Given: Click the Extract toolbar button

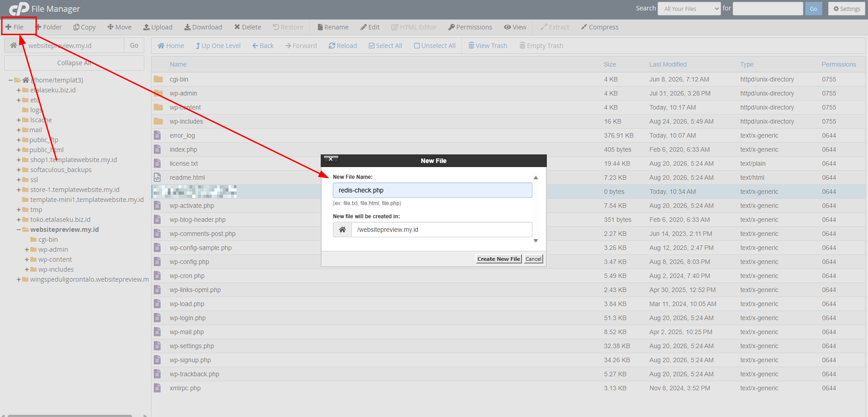Looking at the screenshot, I should click(x=555, y=27).
